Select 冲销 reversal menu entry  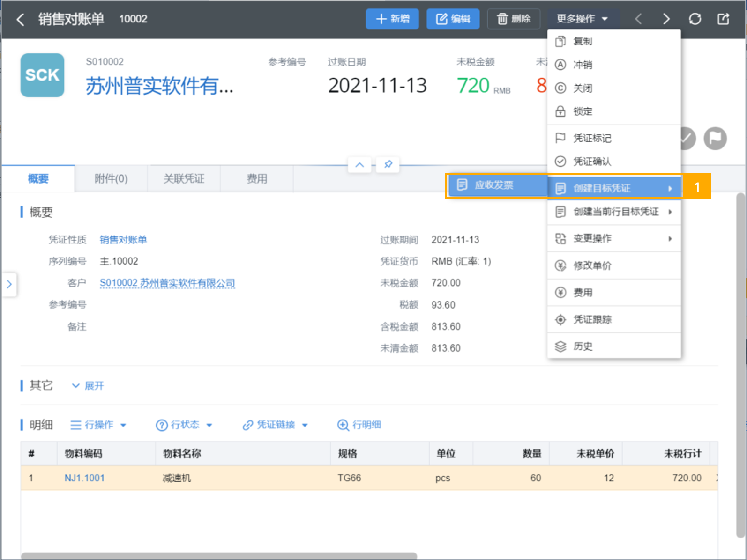point(614,65)
